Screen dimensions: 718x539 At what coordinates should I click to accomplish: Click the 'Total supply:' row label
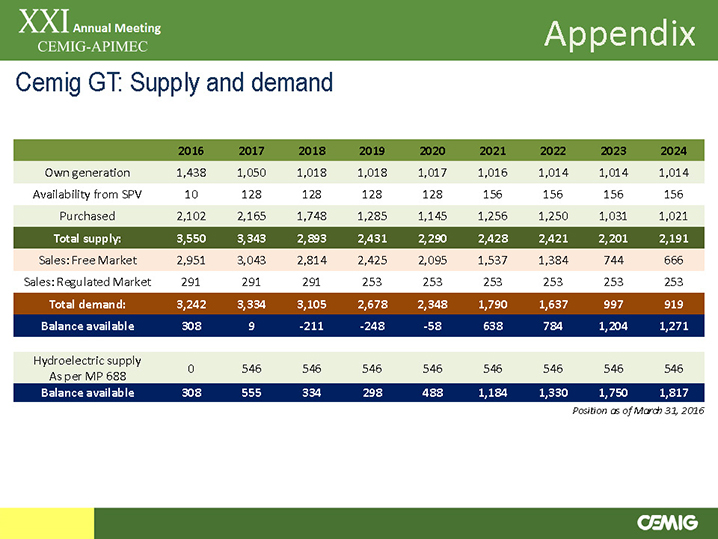tap(87, 239)
